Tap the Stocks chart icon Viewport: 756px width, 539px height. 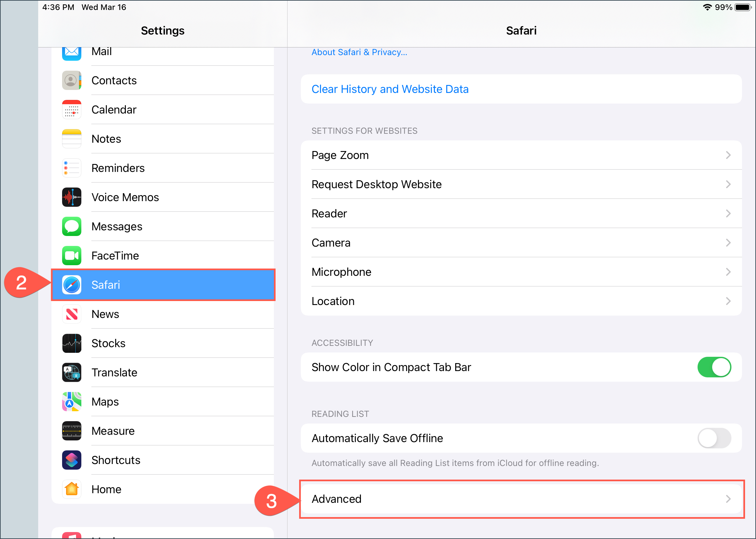pyautogui.click(x=72, y=343)
